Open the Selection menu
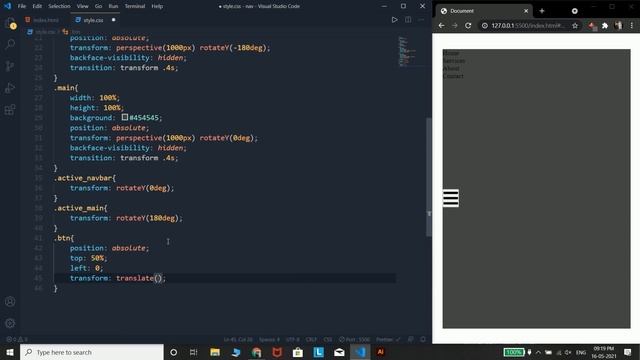 [x=59, y=6]
